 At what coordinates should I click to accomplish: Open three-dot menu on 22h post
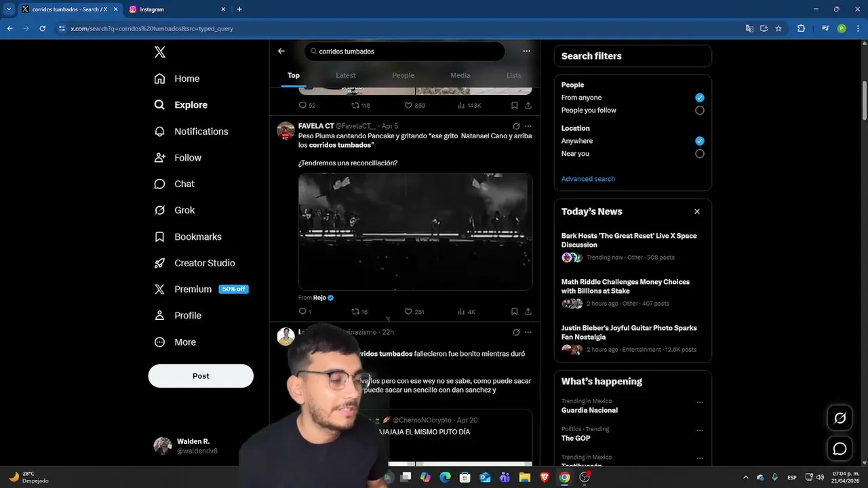coord(528,332)
